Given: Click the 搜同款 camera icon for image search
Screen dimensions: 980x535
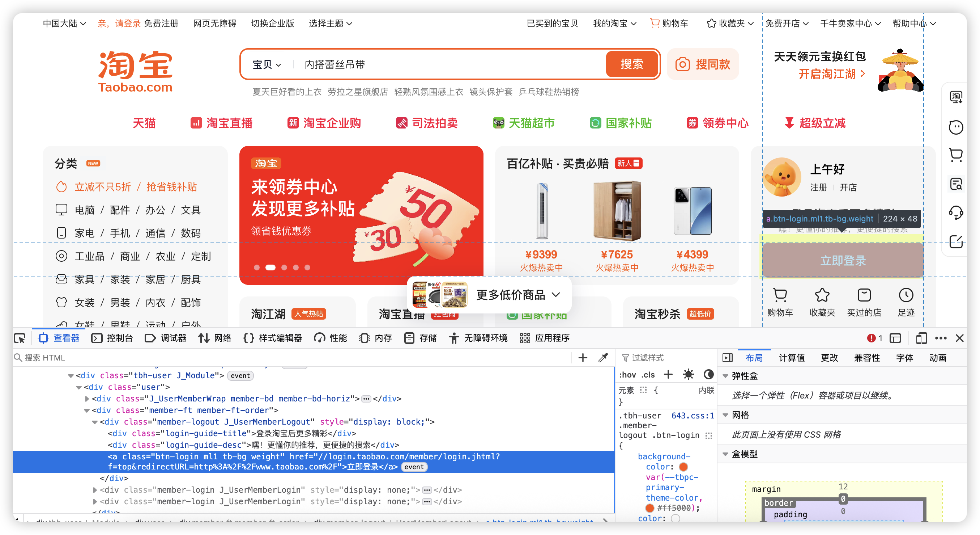Looking at the screenshot, I should click(683, 64).
